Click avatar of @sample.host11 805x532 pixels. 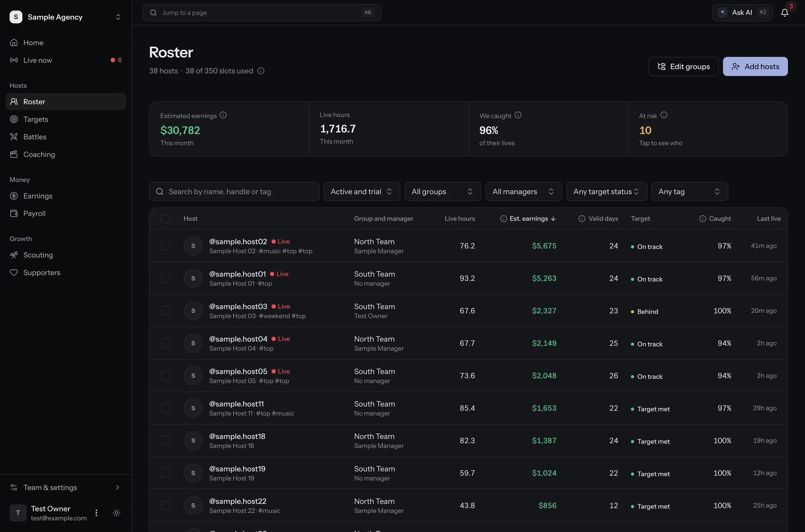193,408
